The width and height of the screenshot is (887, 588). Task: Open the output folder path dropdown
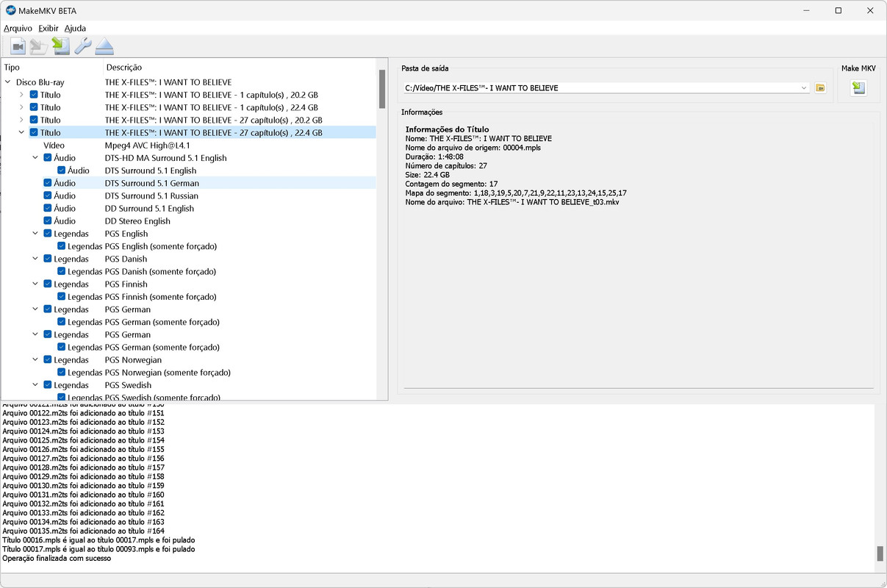pyautogui.click(x=804, y=88)
